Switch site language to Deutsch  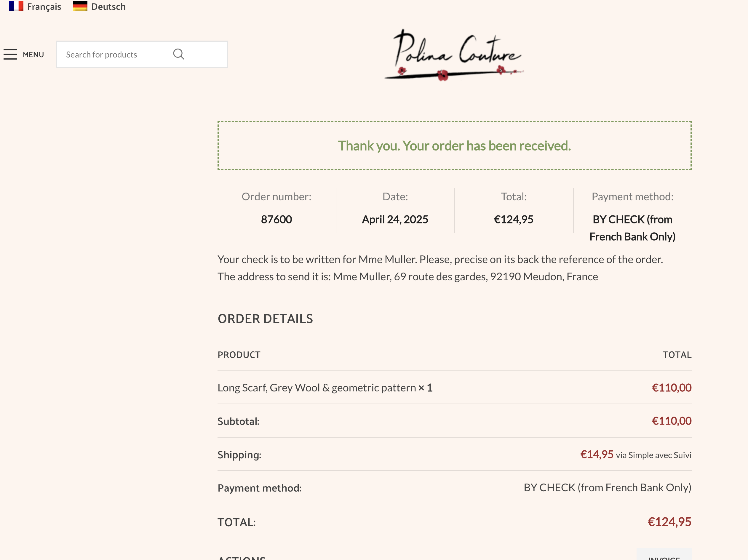click(108, 7)
